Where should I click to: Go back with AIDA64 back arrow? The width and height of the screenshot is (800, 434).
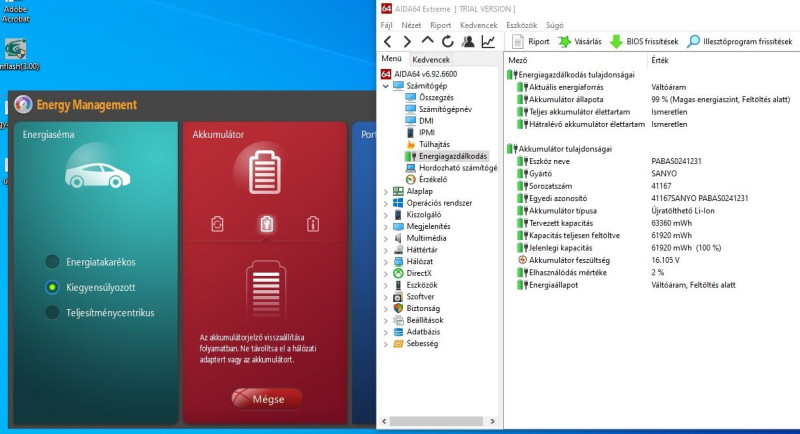click(388, 42)
